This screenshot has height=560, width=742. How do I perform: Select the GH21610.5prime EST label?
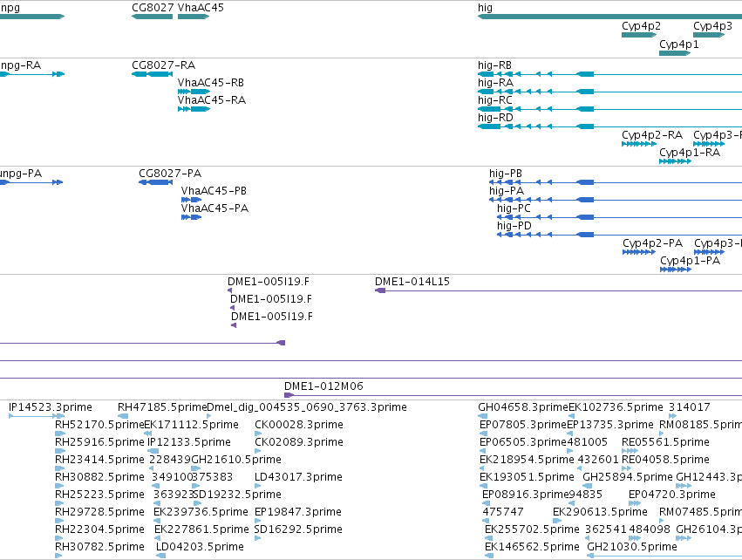[236, 460]
